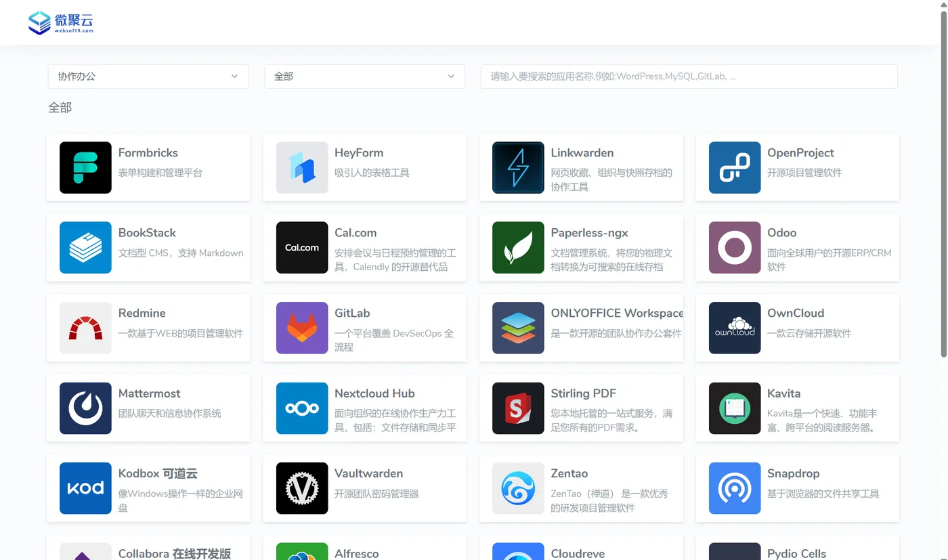Open the HeyForm app icon
The width and height of the screenshot is (948, 560).
click(x=302, y=167)
